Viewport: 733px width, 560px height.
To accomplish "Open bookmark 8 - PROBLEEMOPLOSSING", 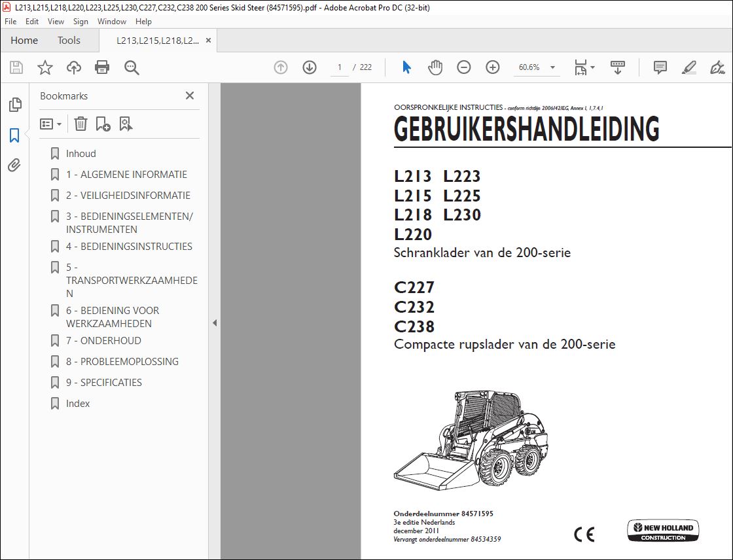I will click(122, 362).
